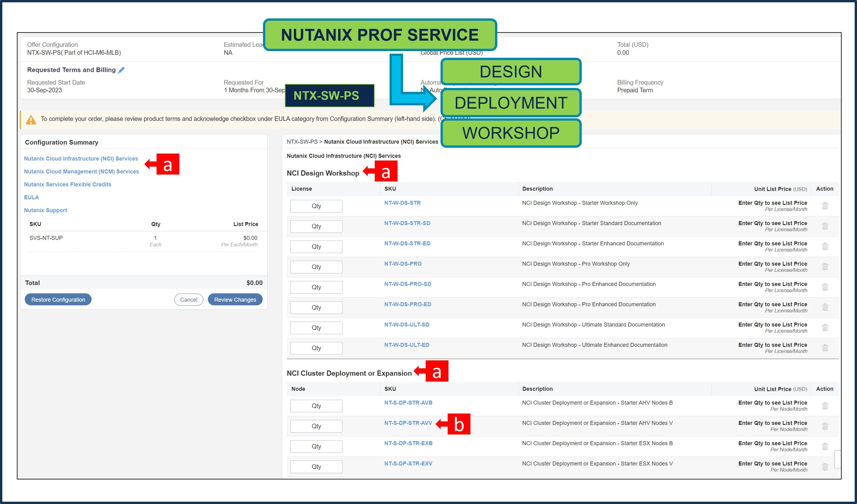Click 'Ultimate Enhanced Documentation' description text
Viewport: 857px width, 504px height.
coord(624,345)
